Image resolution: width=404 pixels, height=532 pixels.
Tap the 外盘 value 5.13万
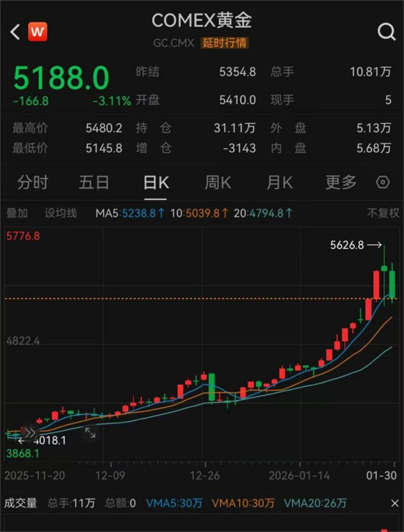pyautogui.click(x=374, y=129)
